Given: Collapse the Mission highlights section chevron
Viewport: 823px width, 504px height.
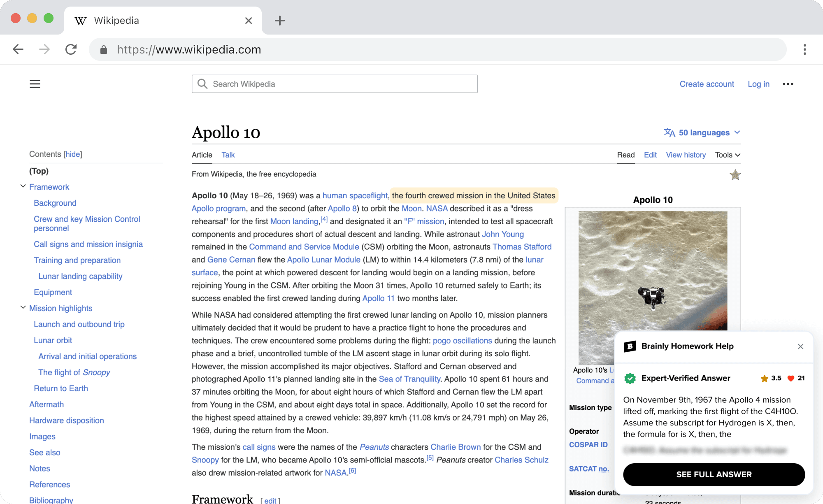Looking at the screenshot, I should tap(23, 308).
